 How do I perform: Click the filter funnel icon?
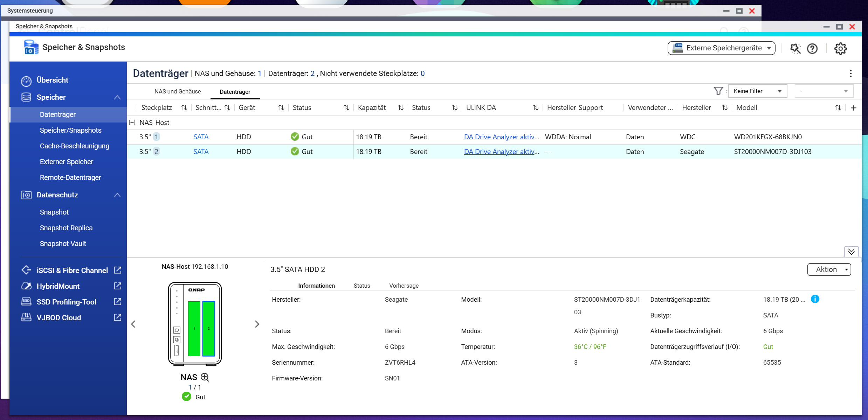[718, 91]
